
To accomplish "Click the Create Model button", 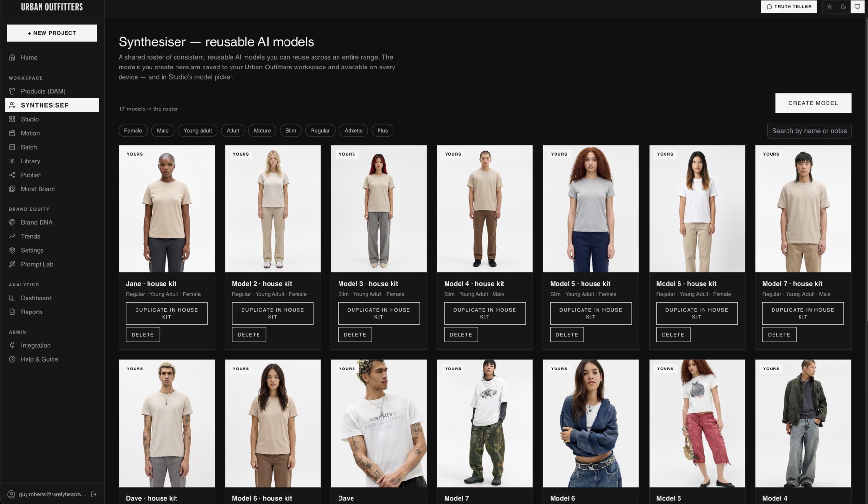I will [813, 103].
